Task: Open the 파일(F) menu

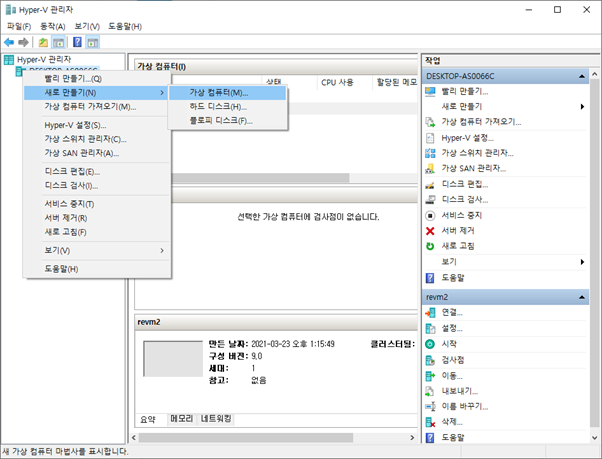Action: 19,26
